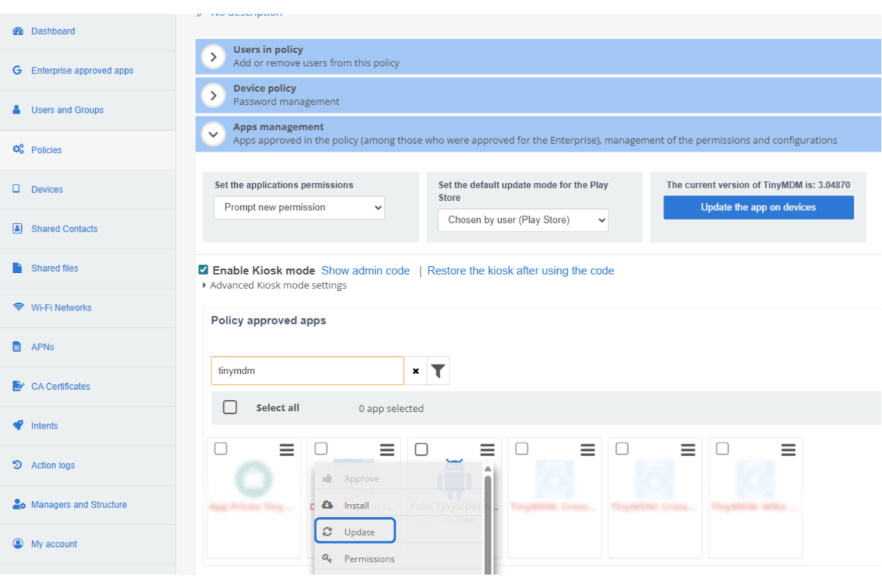Expand Device policy section

[x=213, y=95]
